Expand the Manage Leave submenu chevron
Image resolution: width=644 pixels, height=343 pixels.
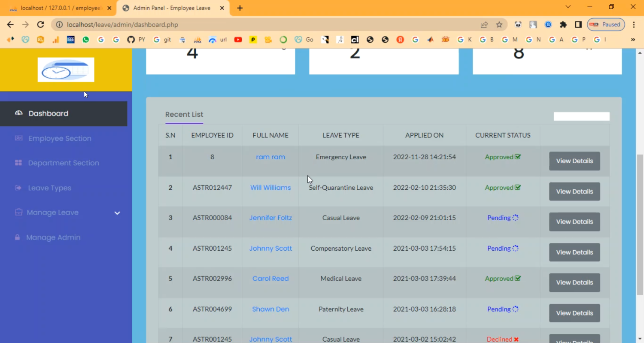pos(117,213)
